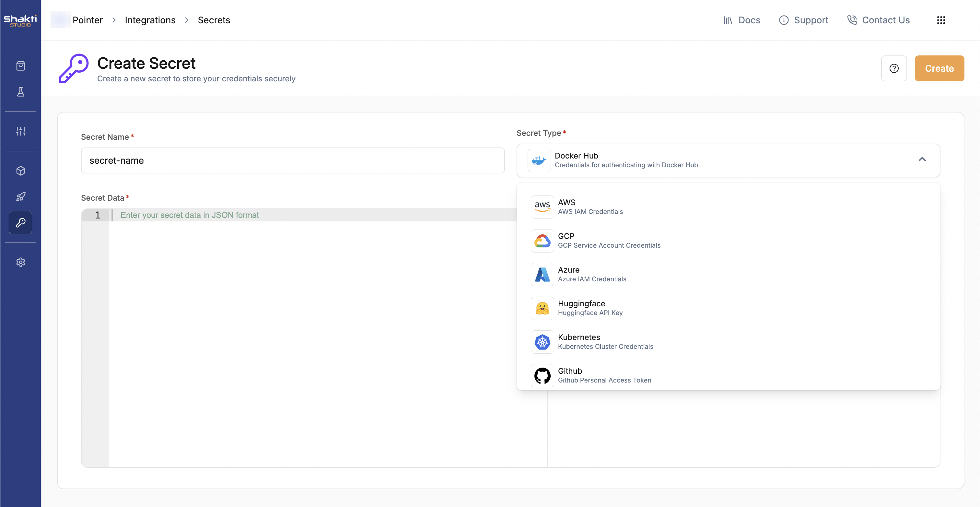Select GCP Service Account Credentials option
980x507 pixels.
pyautogui.click(x=728, y=241)
